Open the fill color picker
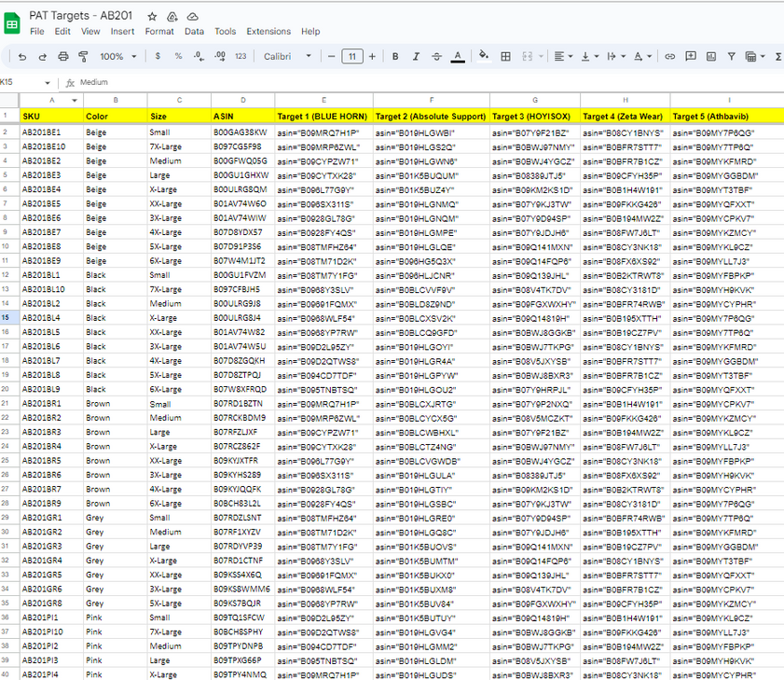784x680 pixels. point(483,56)
